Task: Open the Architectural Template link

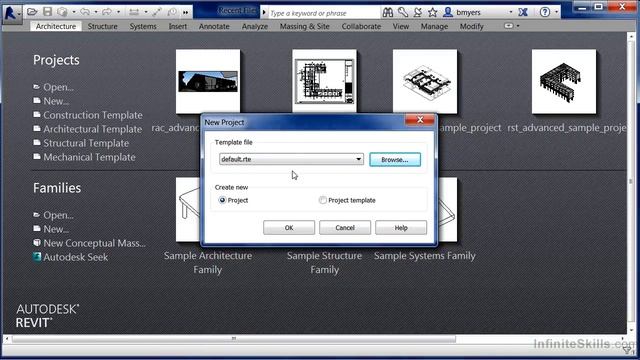Action: click(x=93, y=129)
